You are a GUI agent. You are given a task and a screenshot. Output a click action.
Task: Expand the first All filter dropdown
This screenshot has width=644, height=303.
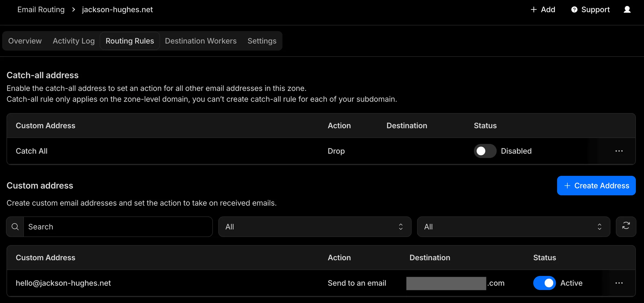[315, 227]
